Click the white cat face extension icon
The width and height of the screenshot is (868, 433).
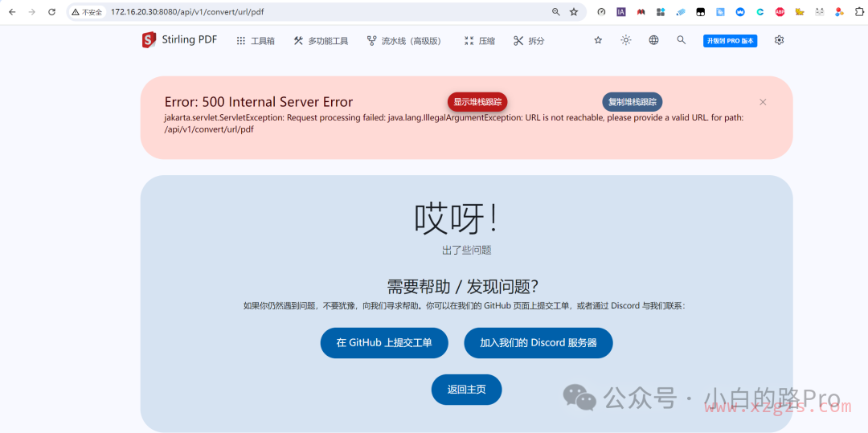coord(819,11)
